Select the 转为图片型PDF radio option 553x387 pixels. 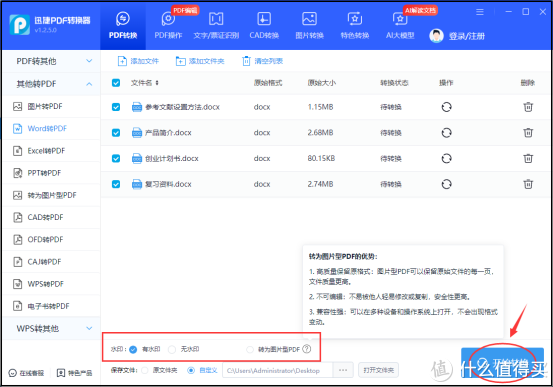click(x=250, y=349)
